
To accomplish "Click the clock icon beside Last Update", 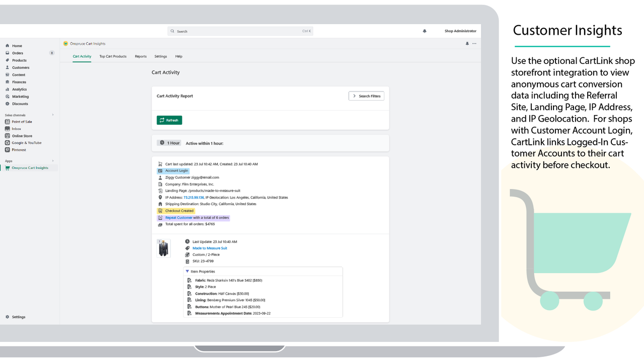I will pyautogui.click(x=187, y=241).
